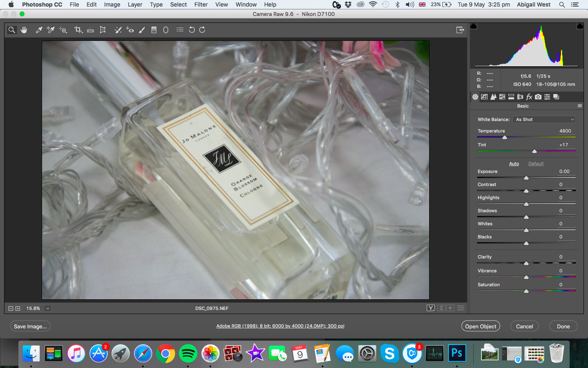
Task: Cancel the Camera Raw dialog
Action: [x=525, y=326]
